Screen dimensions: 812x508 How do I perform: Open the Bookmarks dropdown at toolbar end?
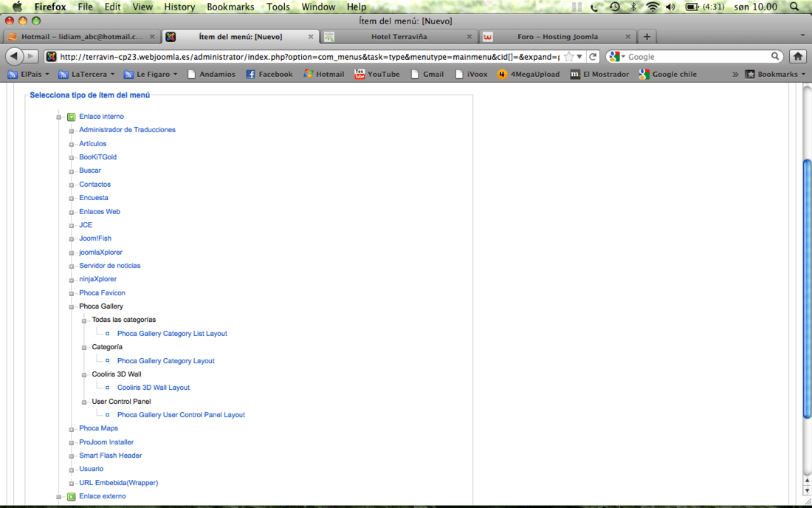click(775, 74)
